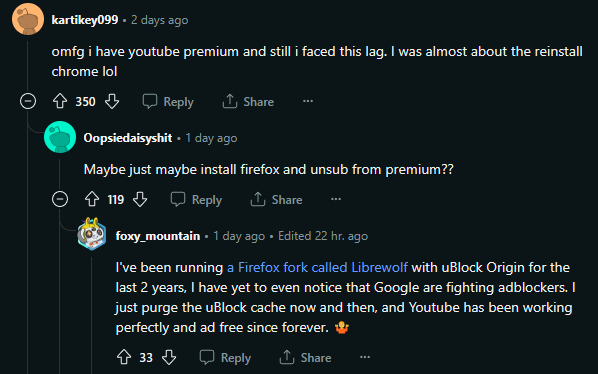
Task: Upvote foxy_mountain's Librewolf comment
Action: point(124,357)
